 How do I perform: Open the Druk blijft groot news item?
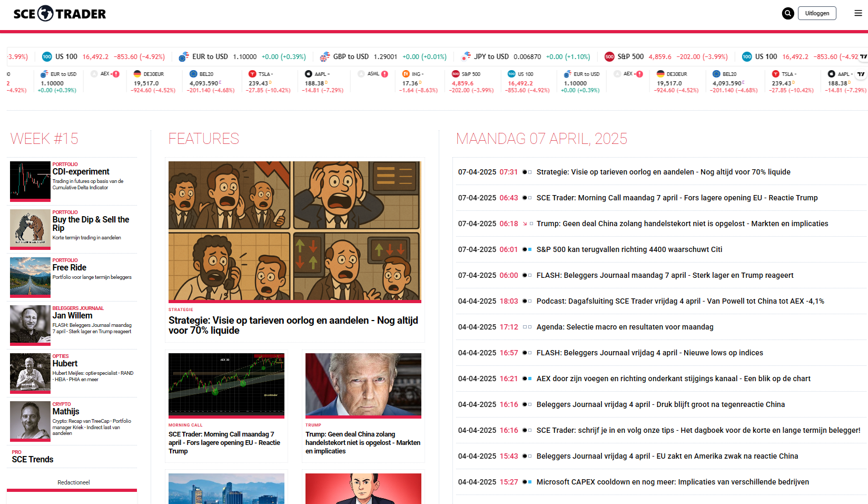pyautogui.click(x=661, y=404)
